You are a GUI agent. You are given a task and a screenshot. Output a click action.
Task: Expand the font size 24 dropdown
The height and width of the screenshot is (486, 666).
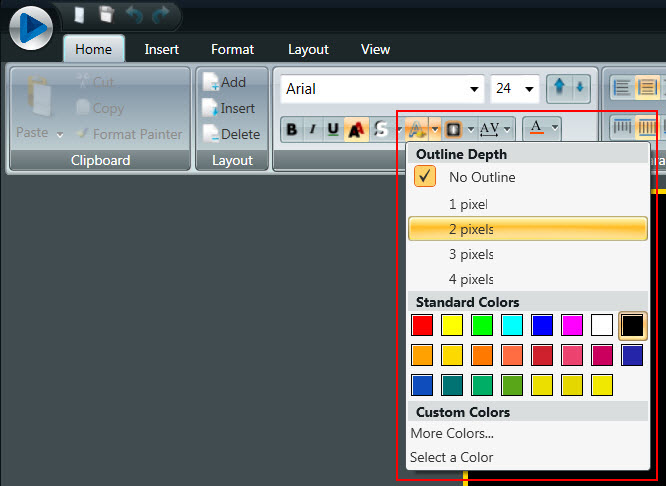(529, 89)
